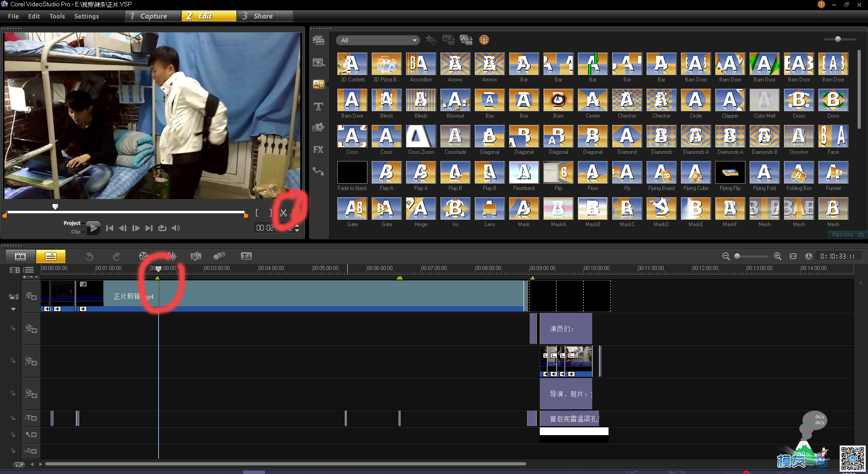868x474 pixels.
Task: Click the Redo arrow in timeline toolbar
Action: pyautogui.click(x=117, y=256)
